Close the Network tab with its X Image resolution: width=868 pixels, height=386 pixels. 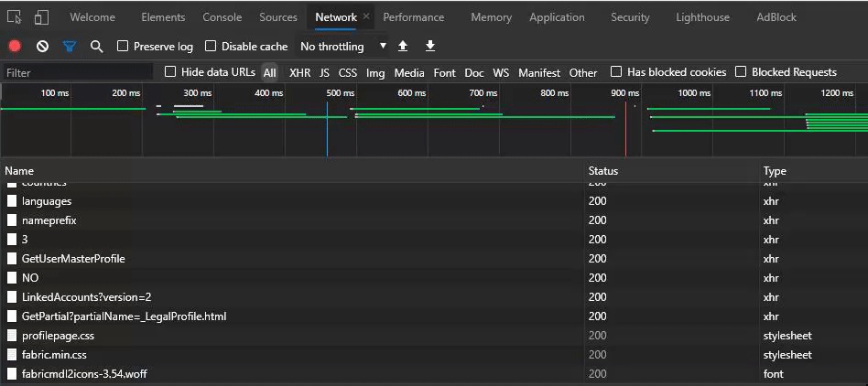click(366, 16)
